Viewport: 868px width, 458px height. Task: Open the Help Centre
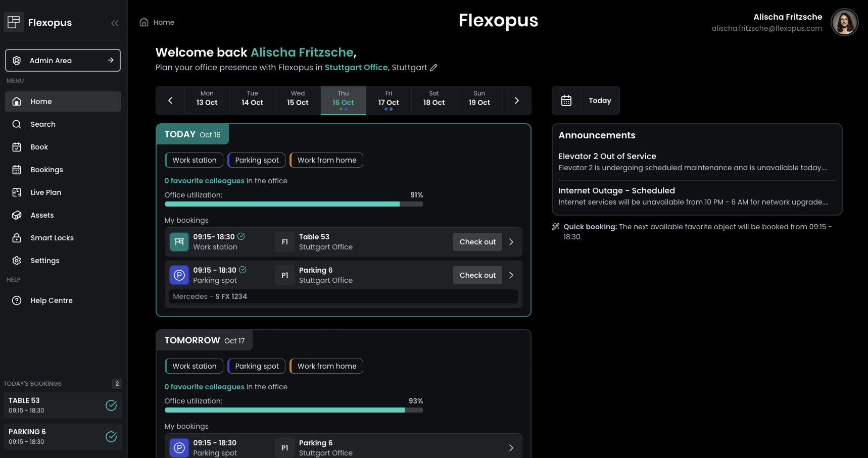51,300
